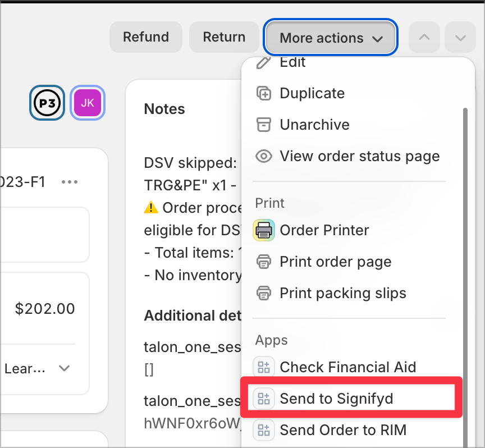Open the JK user avatar

pyautogui.click(x=88, y=103)
